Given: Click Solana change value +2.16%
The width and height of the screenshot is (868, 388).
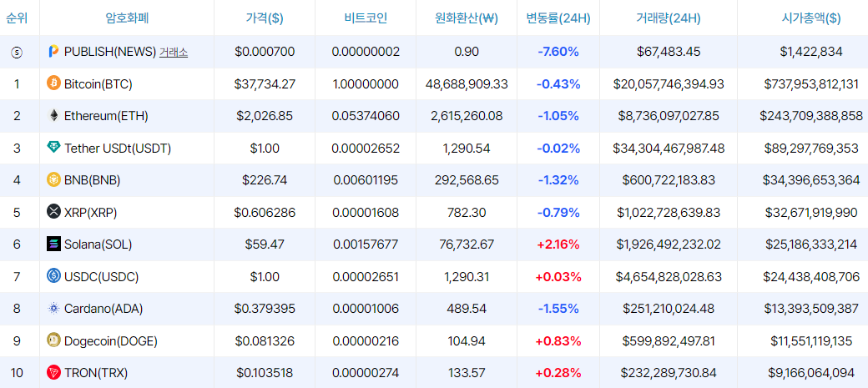Looking at the screenshot, I should point(558,244).
